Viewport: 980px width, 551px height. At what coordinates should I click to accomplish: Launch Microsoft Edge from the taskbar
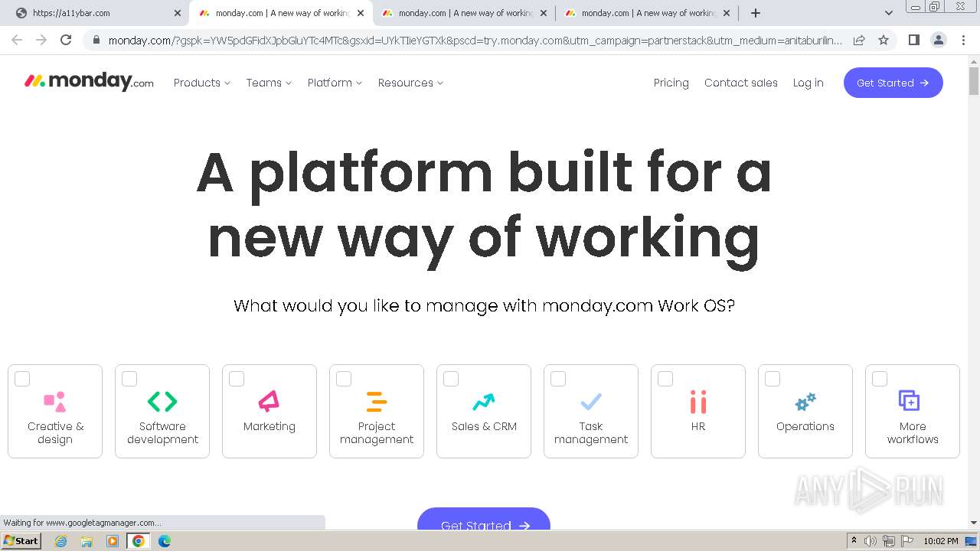[x=164, y=541]
